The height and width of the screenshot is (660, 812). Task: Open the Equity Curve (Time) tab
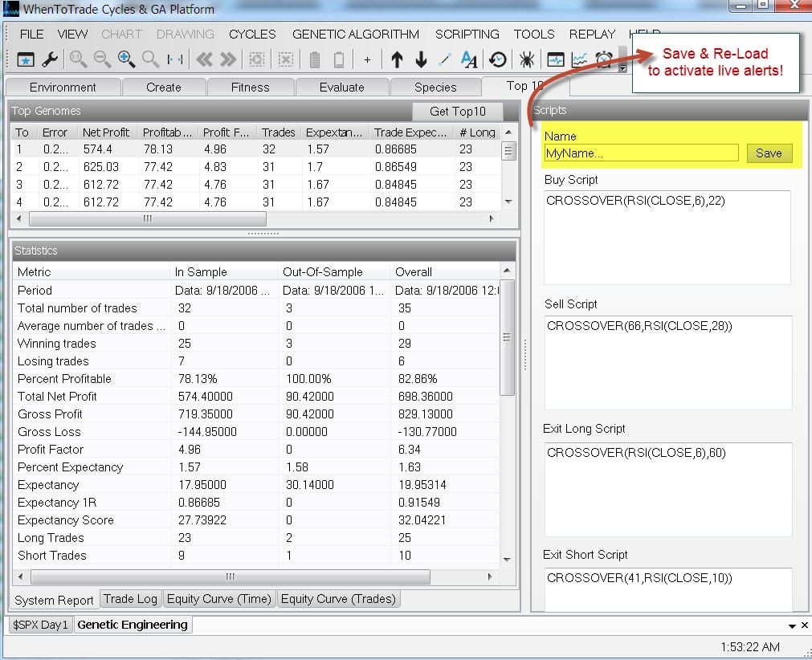pyautogui.click(x=219, y=599)
